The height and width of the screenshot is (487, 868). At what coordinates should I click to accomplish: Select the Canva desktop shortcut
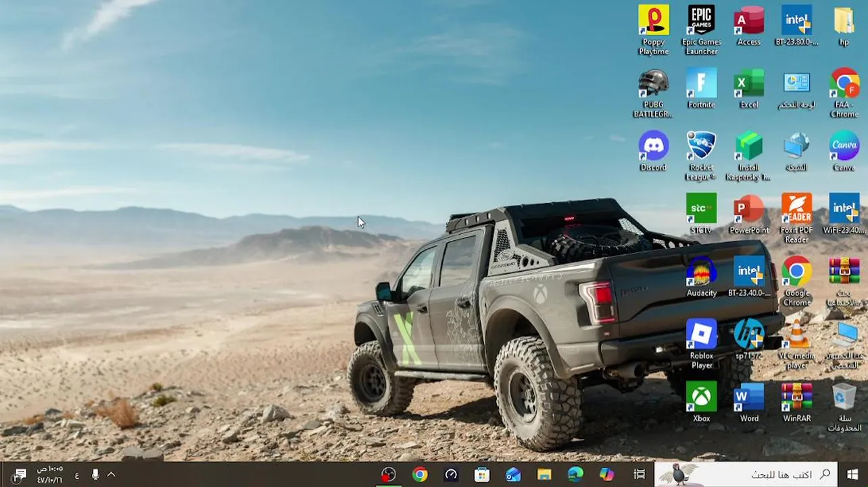[844, 152]
